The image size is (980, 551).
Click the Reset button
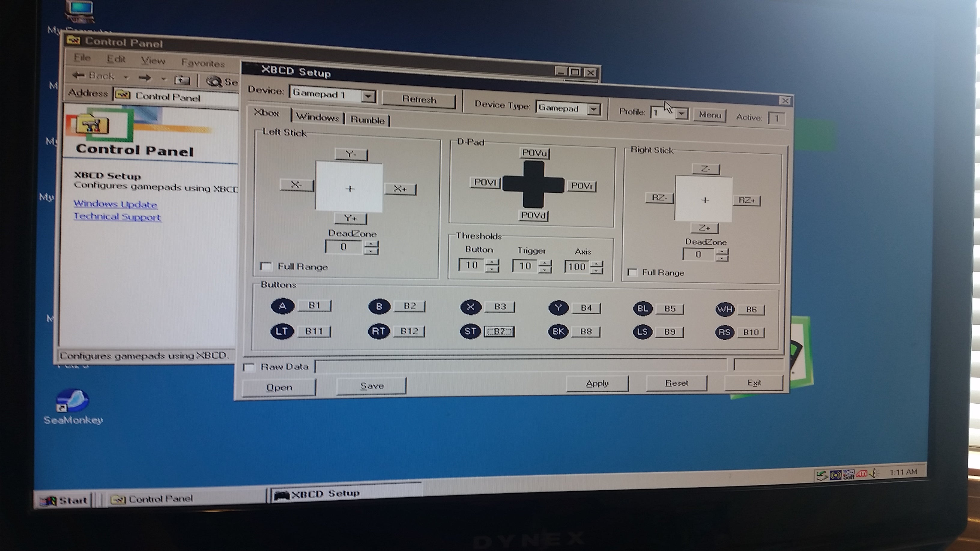[677, 383]
